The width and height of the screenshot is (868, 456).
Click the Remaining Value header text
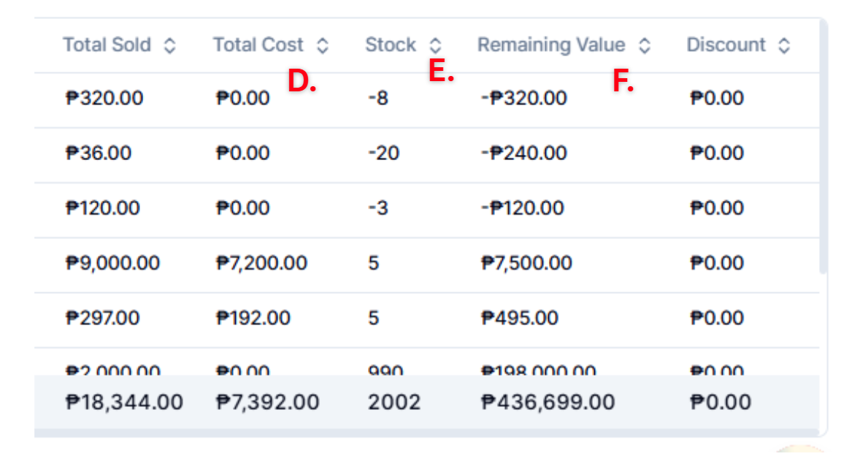[x=551, y=45]
